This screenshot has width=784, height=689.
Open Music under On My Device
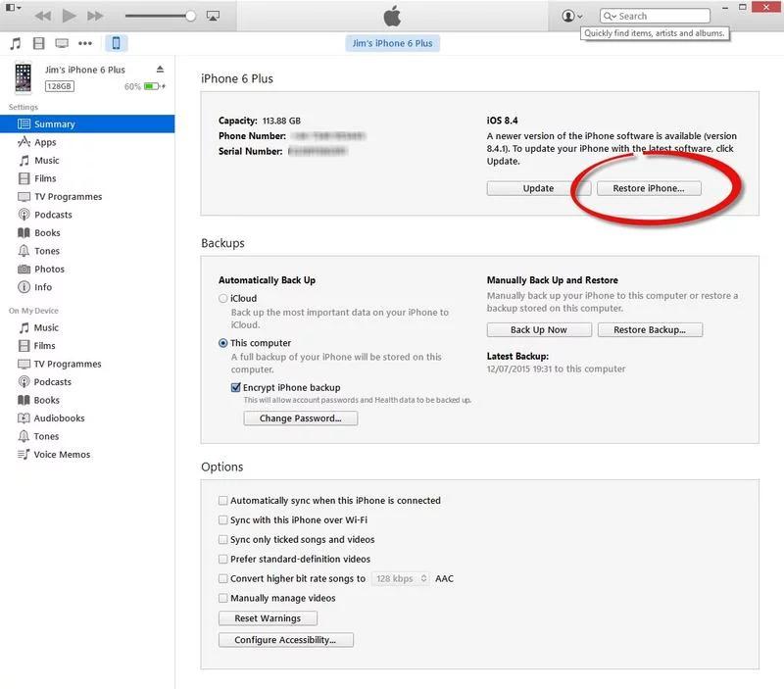point(87,327)
